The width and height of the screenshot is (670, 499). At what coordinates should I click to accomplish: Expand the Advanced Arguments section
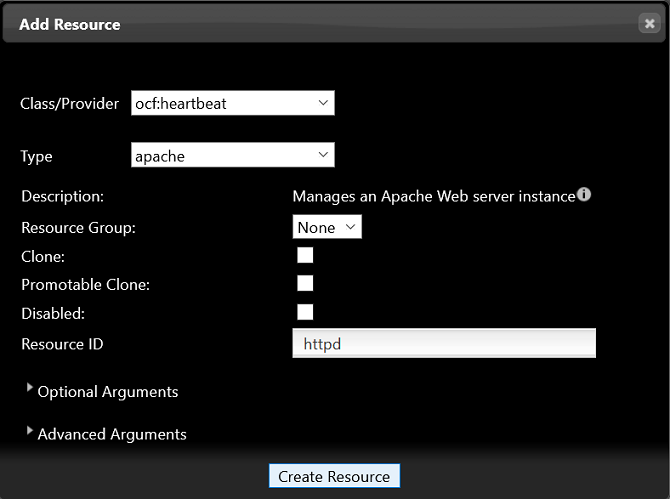tap(111, 433)
